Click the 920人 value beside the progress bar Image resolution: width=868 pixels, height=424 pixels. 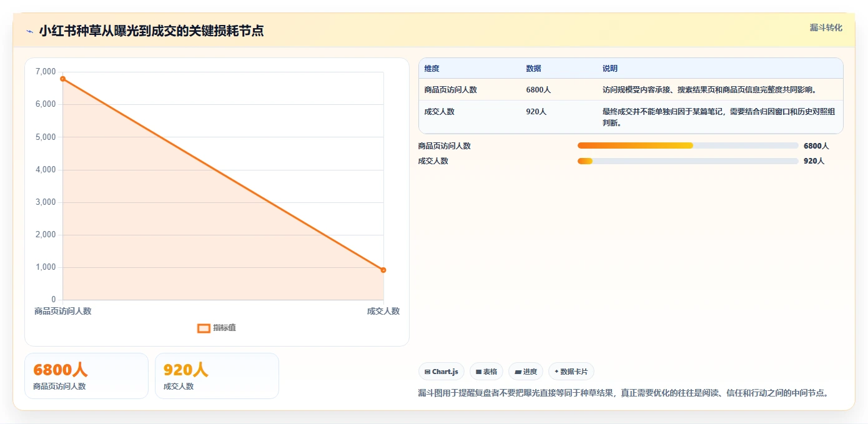[814, 161]
